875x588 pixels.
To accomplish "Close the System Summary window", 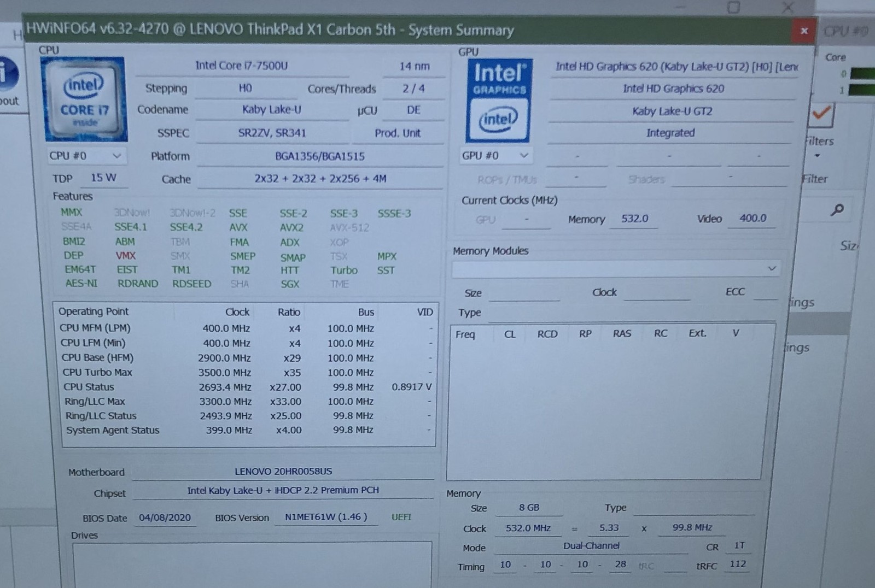I will point(804,31).
